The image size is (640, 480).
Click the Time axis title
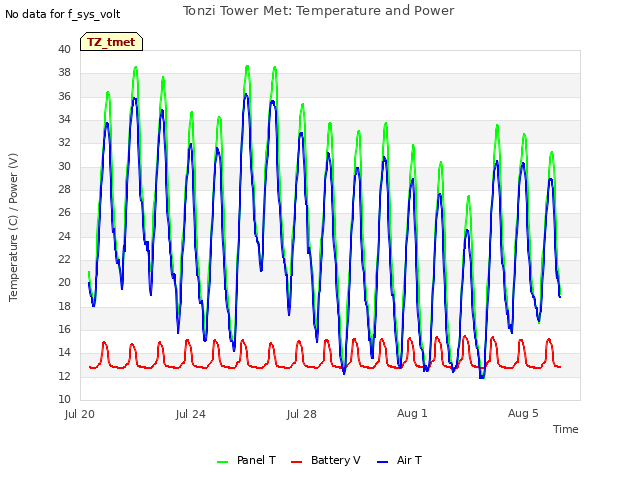coord(566,429)
